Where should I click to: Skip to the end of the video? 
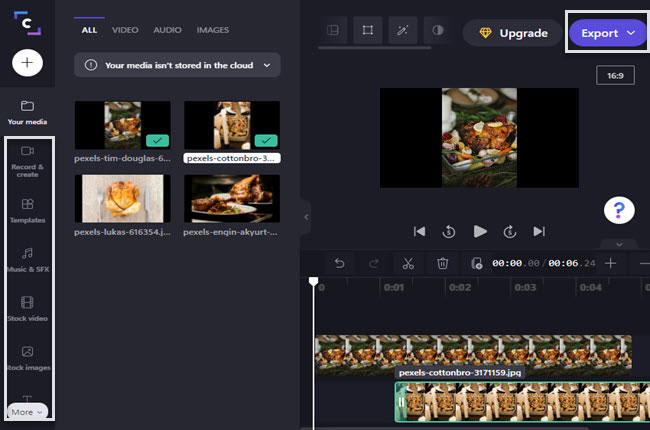pyautogui.click(x=539, y=231)
